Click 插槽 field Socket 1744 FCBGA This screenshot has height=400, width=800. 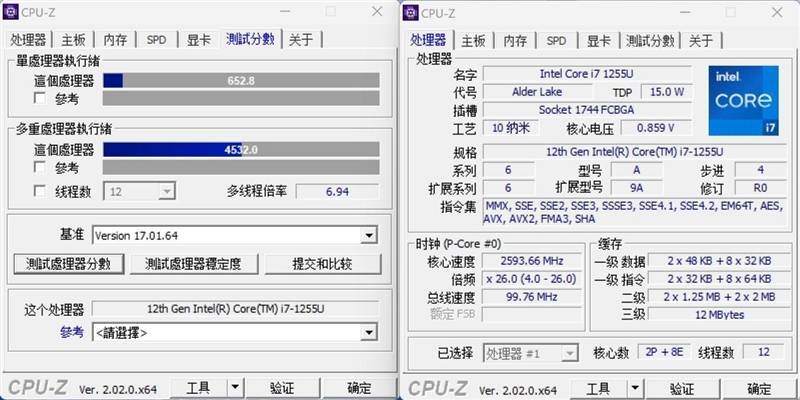[587, 110]
